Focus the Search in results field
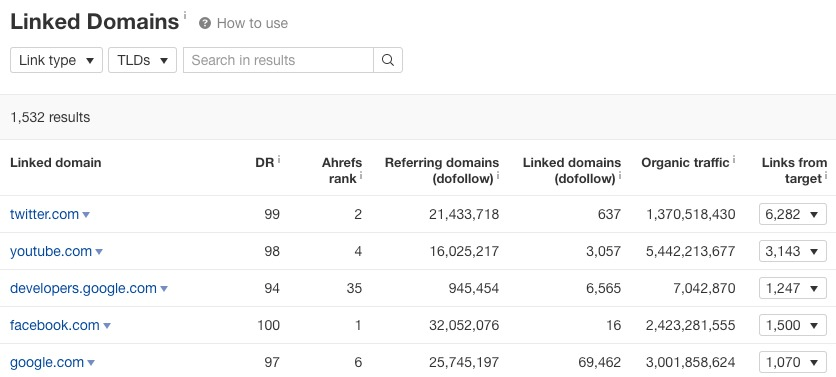This screenshot has height=377, width=836. [x=278, y=60]
